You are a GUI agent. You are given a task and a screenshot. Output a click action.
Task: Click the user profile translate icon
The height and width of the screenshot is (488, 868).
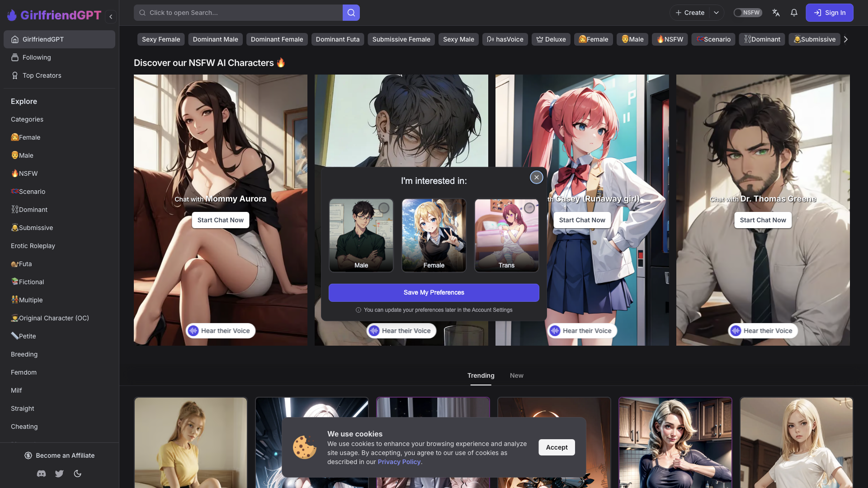[x=776, y=13]
